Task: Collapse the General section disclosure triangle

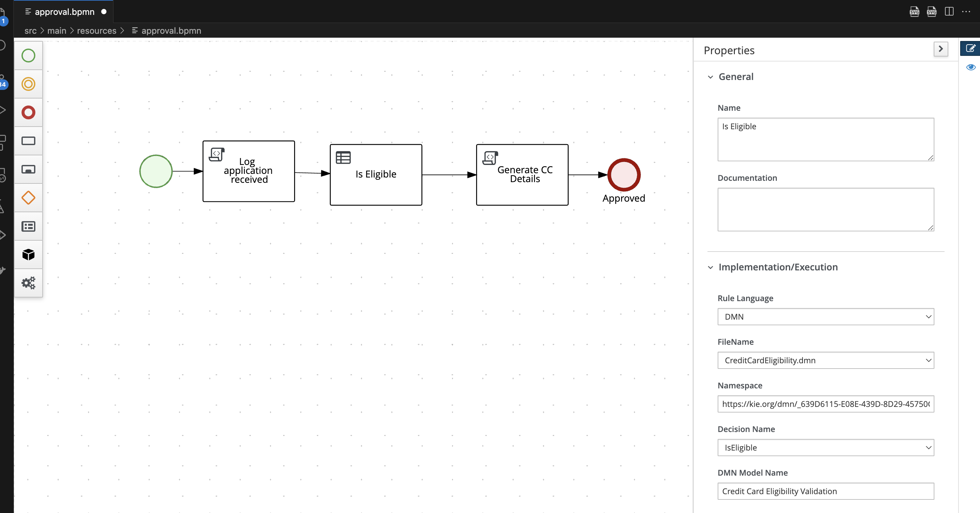Action: (711, 77)
